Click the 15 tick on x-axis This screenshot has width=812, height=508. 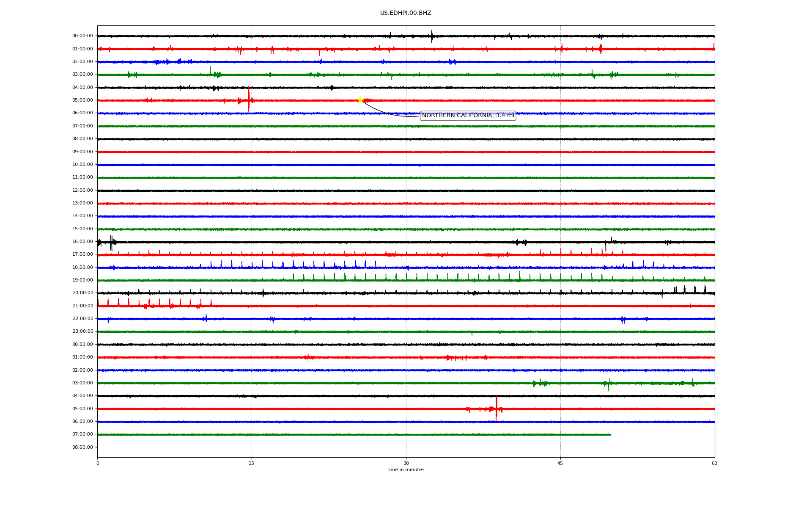[252, 463]
